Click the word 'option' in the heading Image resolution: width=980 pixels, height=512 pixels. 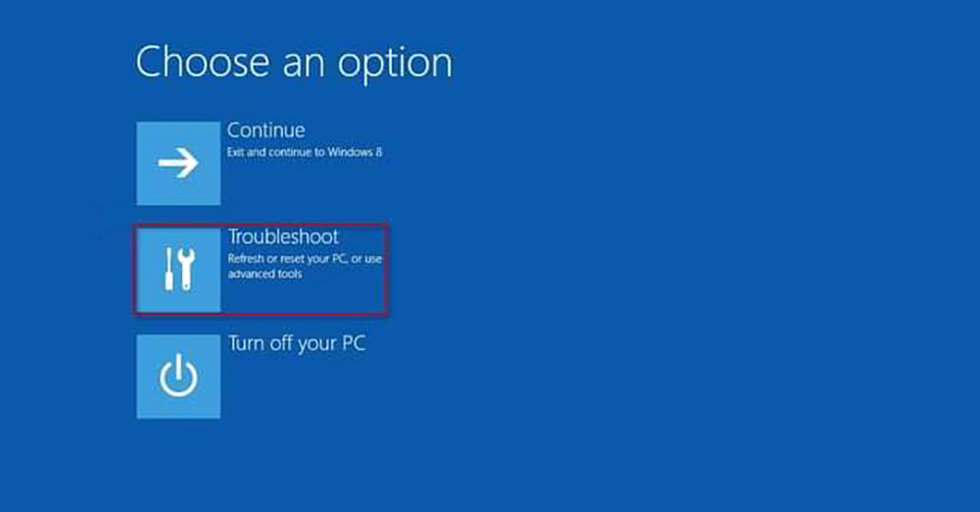pos(395,65)
